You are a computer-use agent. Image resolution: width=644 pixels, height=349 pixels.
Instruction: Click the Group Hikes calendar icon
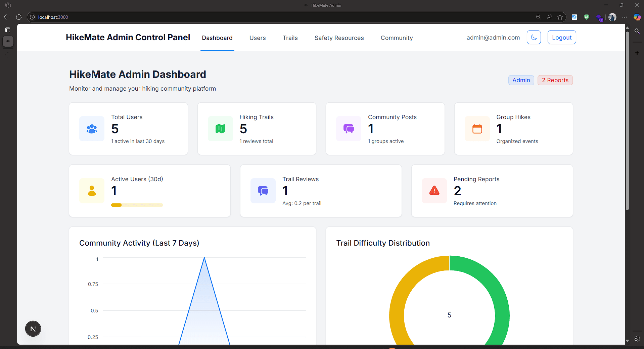click(477, 129)
